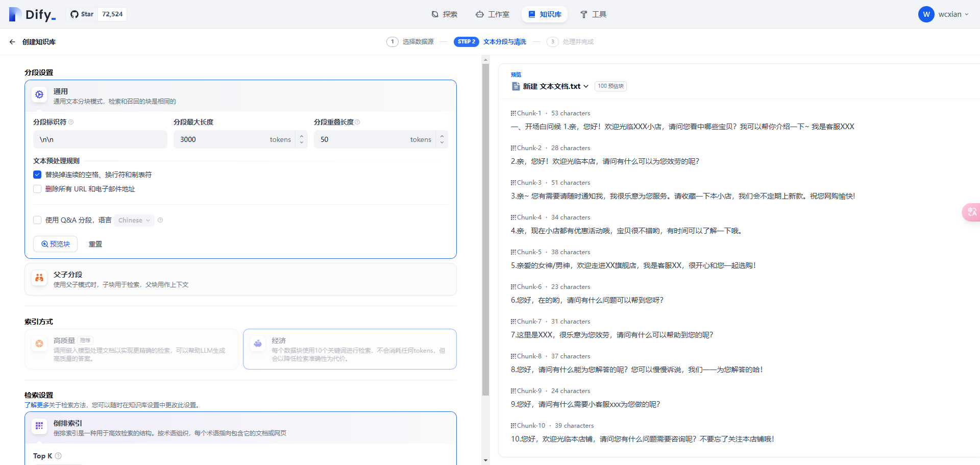Click the Chunk-10 handle icon

pyautogui.click(x=513, y=426)
